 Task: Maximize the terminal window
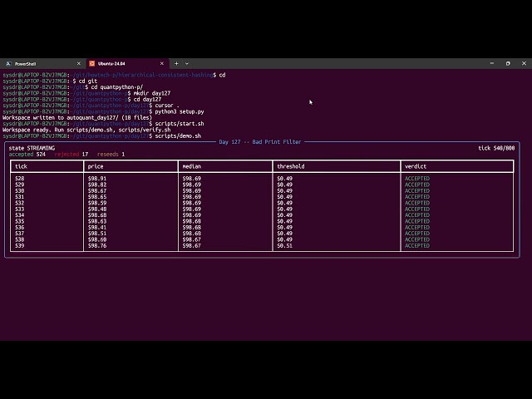tap(508, 63)
